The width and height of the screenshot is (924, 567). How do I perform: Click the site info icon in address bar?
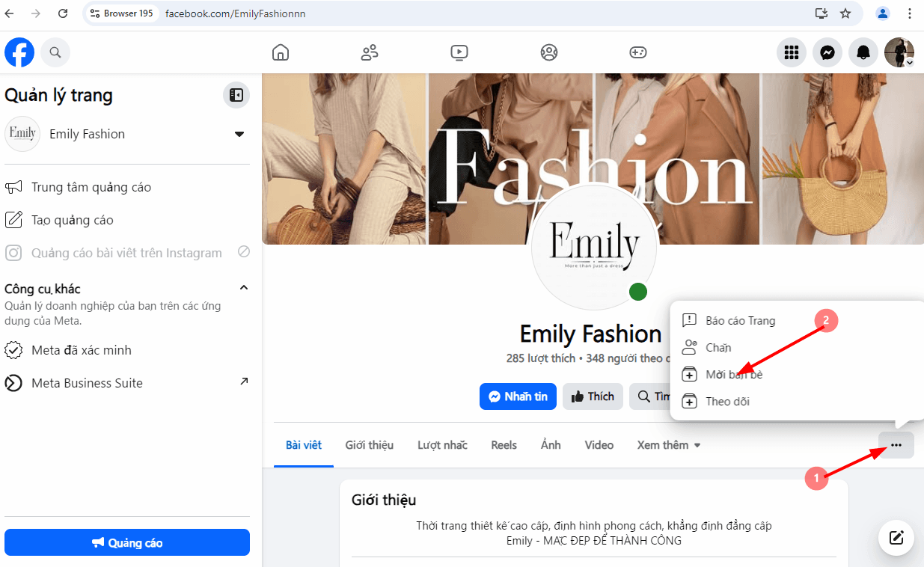(x=94, y=13)
